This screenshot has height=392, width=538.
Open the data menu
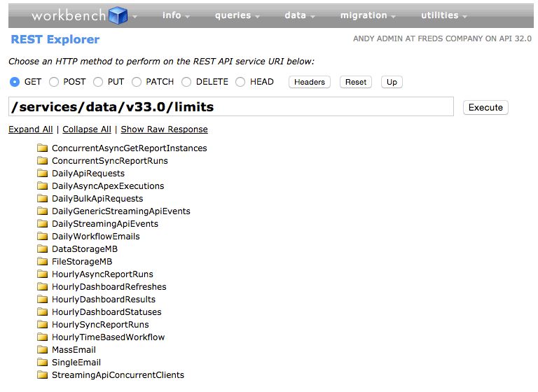(300, 15)
